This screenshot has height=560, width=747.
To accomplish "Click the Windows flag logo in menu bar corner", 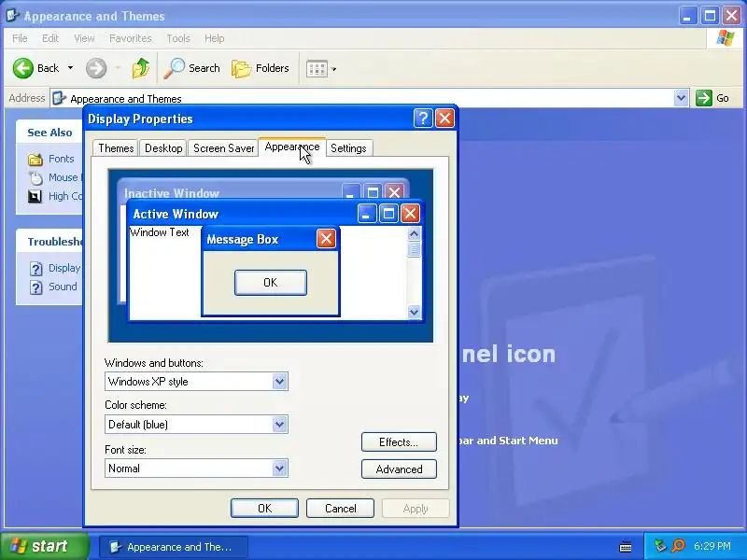I will [x=726, y=38].
